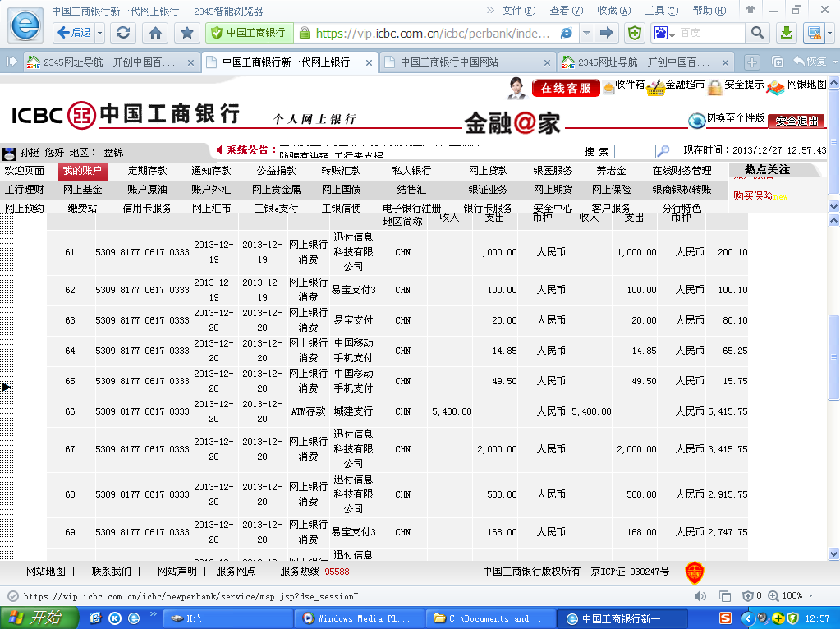Click the 联系我们 footer link
Screen dimensions: 840x629
110,572
